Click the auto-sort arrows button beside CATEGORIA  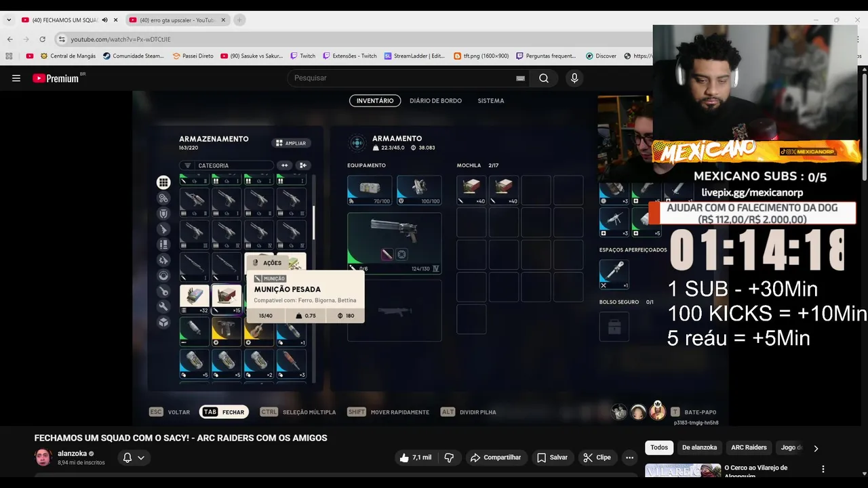click(x=285, y=165)
